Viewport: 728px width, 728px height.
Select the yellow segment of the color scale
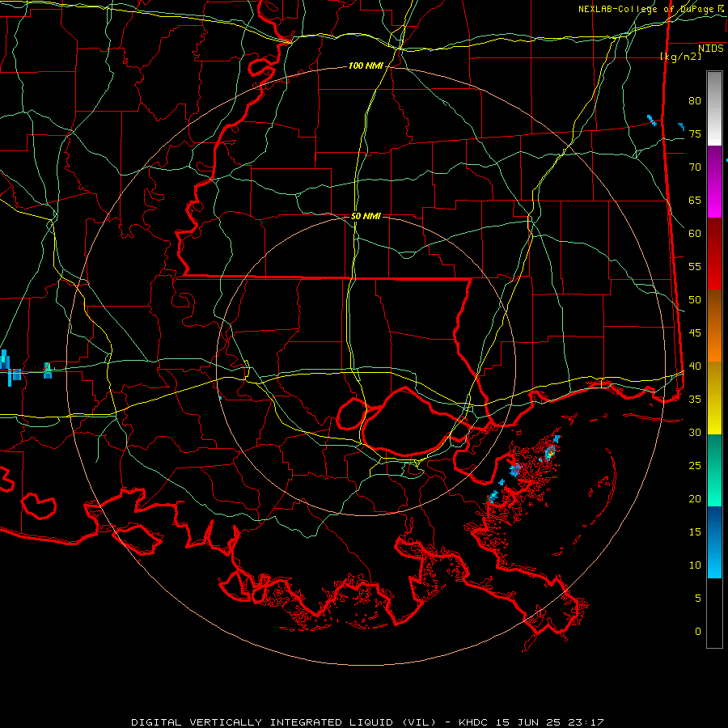(714, 398)
